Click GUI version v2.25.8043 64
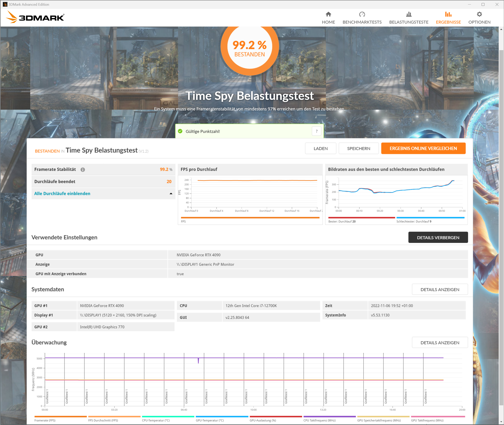This screenshot has width=504, height=425. [x=237, y=318]
